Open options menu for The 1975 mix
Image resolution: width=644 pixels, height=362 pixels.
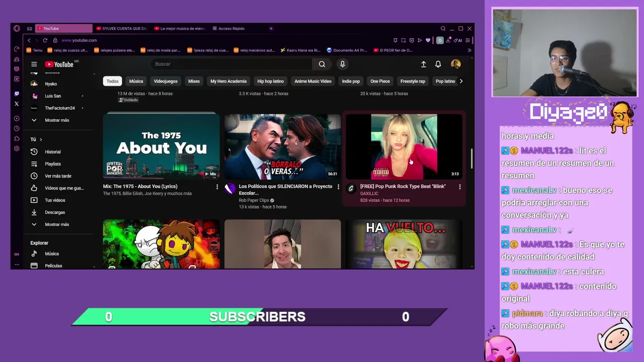[217, 187]
